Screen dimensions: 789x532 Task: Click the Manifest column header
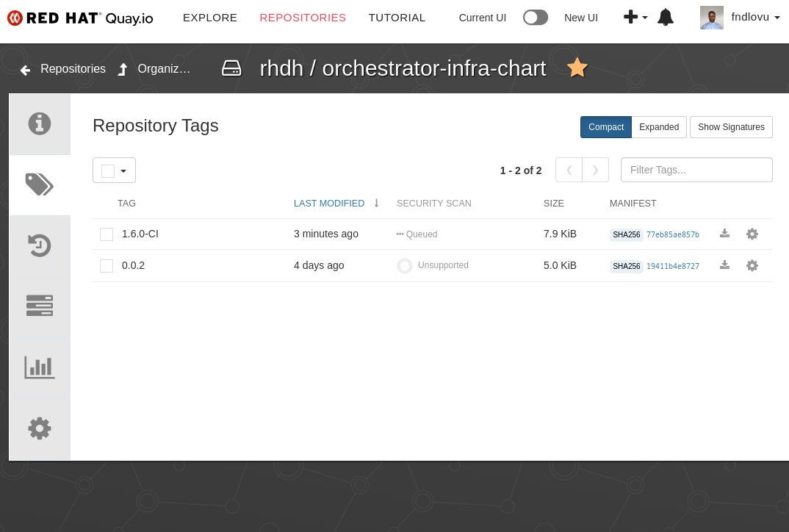[x=633, y=204]
